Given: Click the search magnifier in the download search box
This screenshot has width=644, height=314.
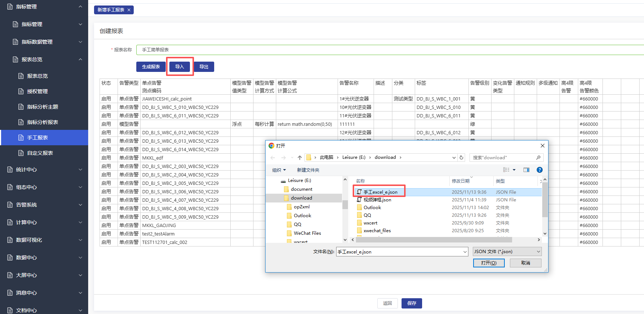Looking at the screenshot, I should click(x=538, y=157).
